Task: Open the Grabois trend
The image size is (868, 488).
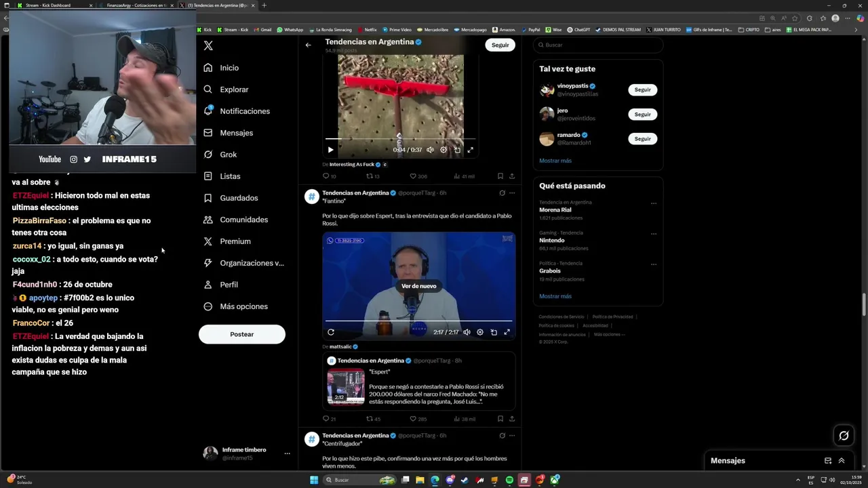Action: click(x=550, y=271)
